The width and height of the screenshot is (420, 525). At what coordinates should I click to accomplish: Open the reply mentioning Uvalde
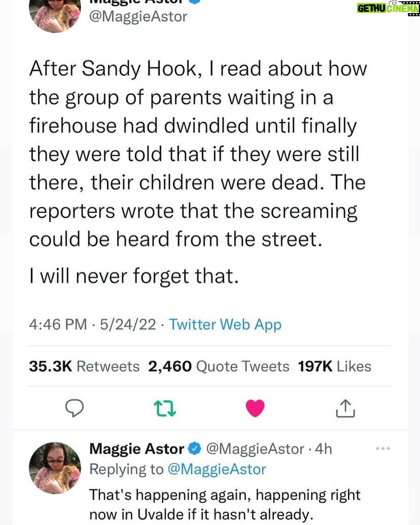coord(225,504)
